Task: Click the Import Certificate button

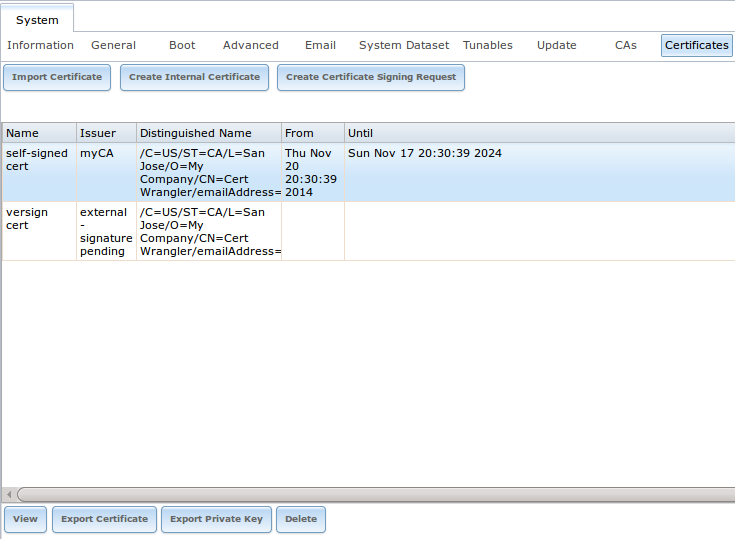Action: coord(57,77)
